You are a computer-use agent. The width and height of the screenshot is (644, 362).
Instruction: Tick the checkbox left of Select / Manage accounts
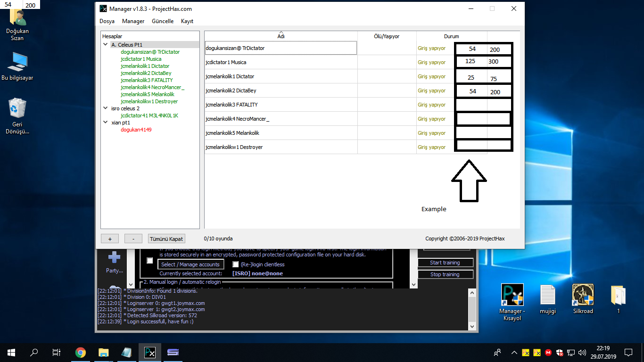(150, 261)
